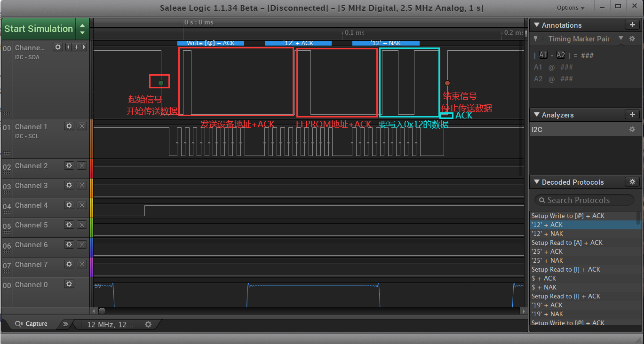Click the Start Simulation button

39,29
